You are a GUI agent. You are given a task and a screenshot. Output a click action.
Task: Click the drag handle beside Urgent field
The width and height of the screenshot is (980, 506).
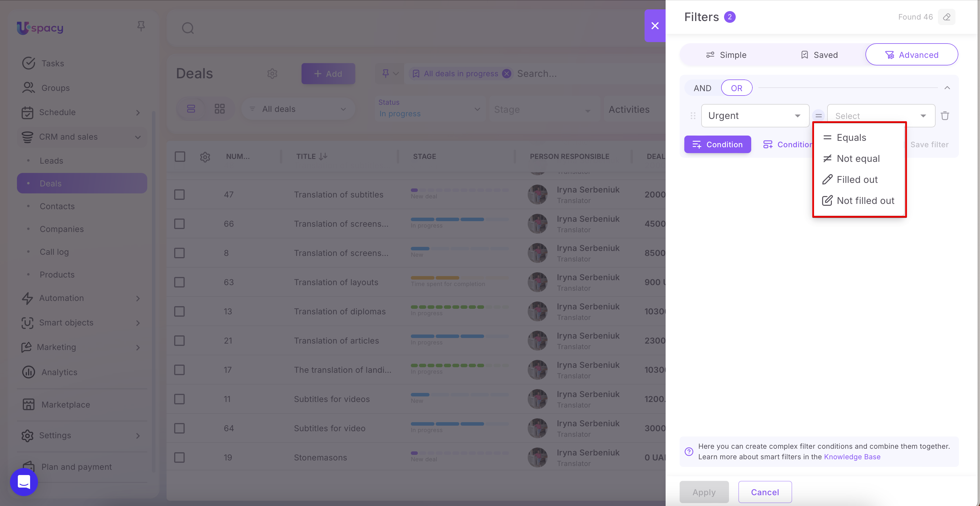point(693,116)
